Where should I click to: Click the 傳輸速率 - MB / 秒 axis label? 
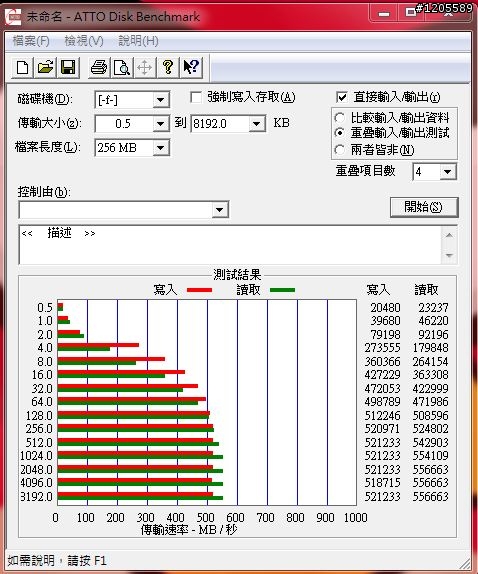pos(189,529)
